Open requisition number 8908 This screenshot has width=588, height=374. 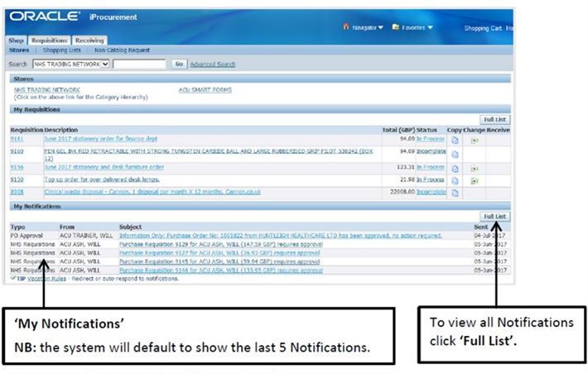point(17,192)
